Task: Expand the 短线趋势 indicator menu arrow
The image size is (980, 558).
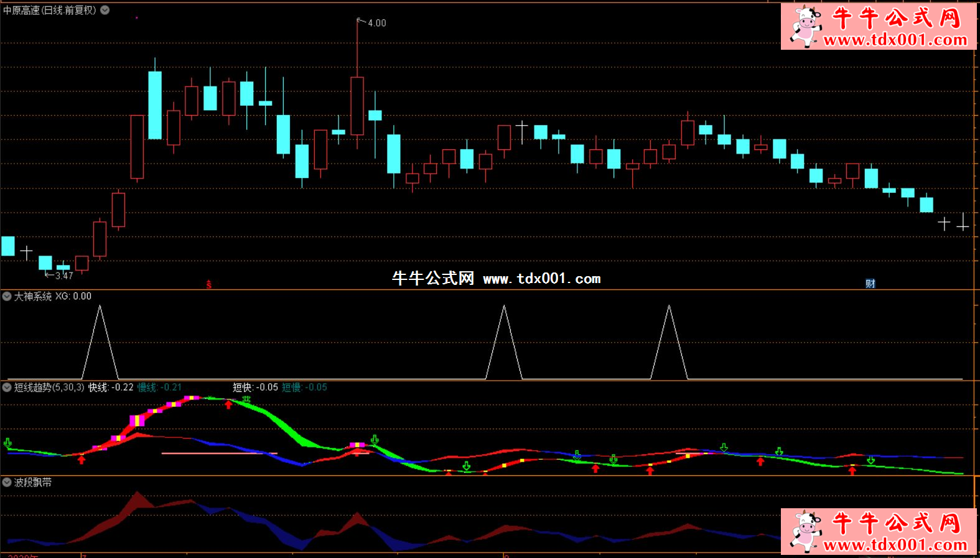Action: pyautogui.click(x=7, y=387)
